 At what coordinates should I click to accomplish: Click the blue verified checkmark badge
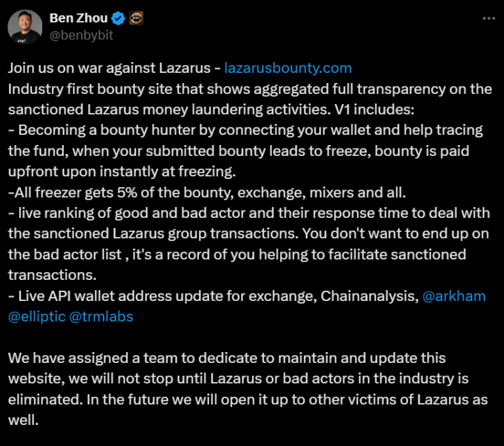119,18
